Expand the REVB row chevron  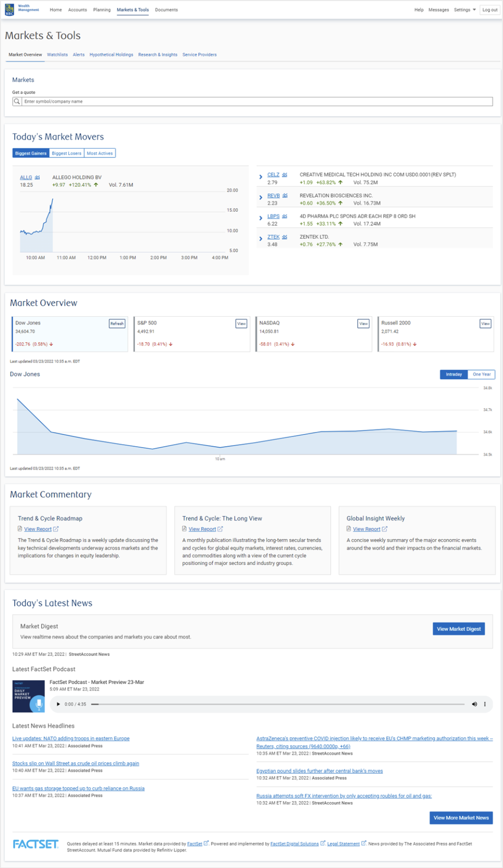[261, 197]
